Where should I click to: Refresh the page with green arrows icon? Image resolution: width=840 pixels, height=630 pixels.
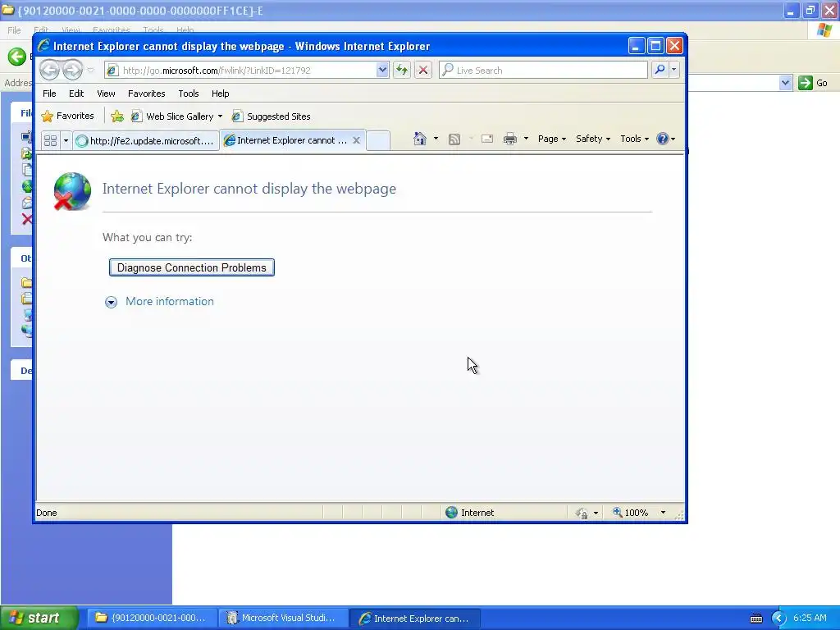coord(402,71)
